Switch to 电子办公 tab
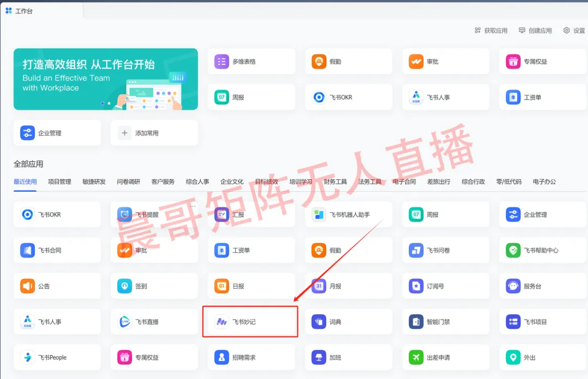 coord(544,182)
